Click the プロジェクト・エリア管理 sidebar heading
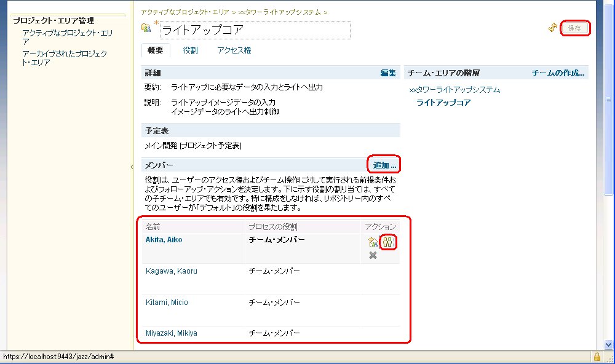This screenshot has height=364, width=615. pos(54,21)
